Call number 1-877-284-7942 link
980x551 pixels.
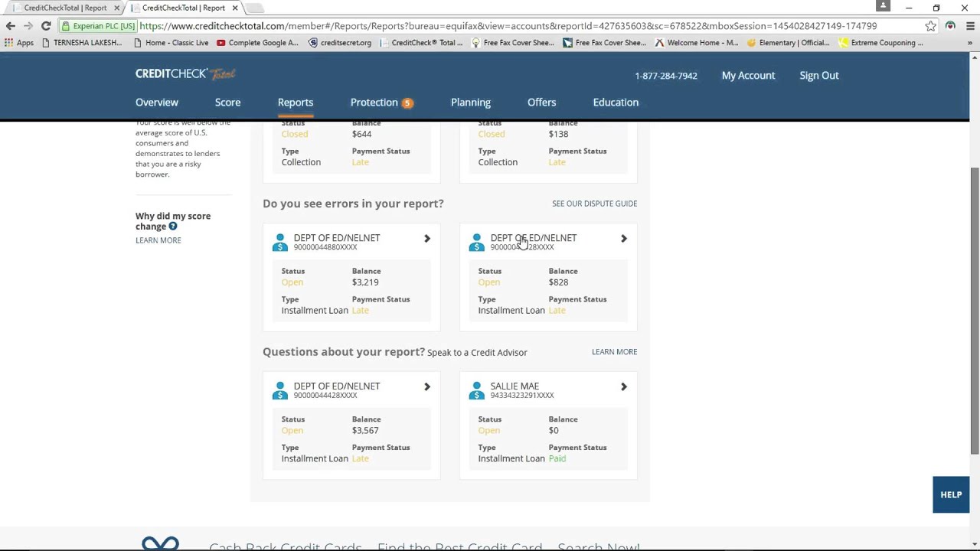click(x=666, y=76)
